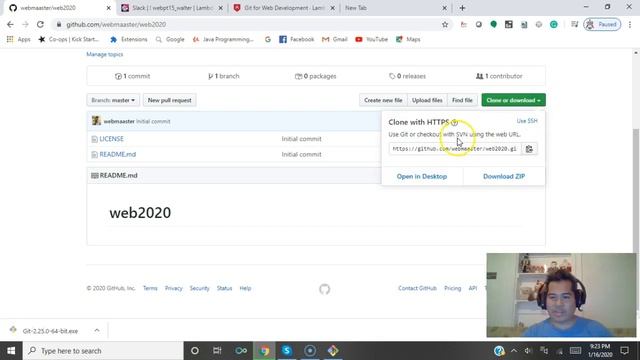Reload the GitHub page
This screenshot has height=360, width=640.
(x=40, y=24)
